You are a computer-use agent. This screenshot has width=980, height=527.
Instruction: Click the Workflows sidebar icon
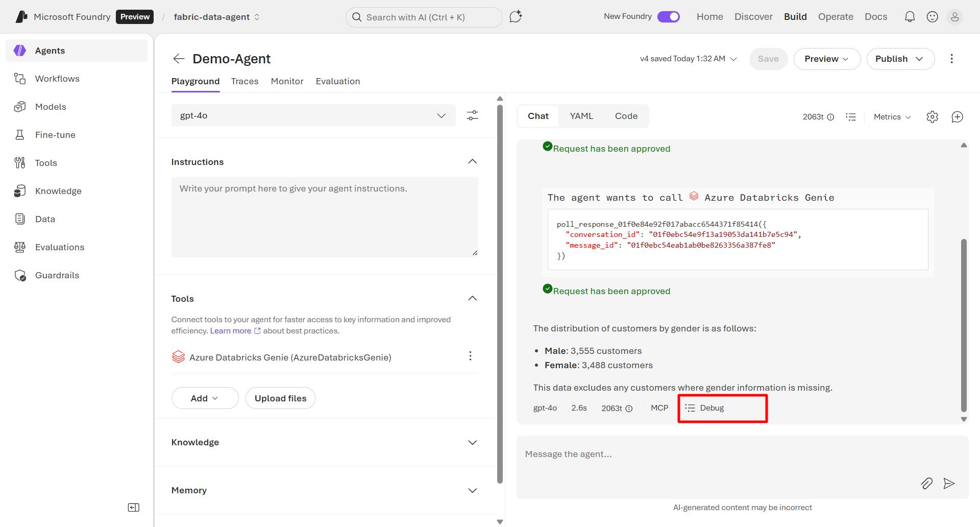[x=20, y=79]
